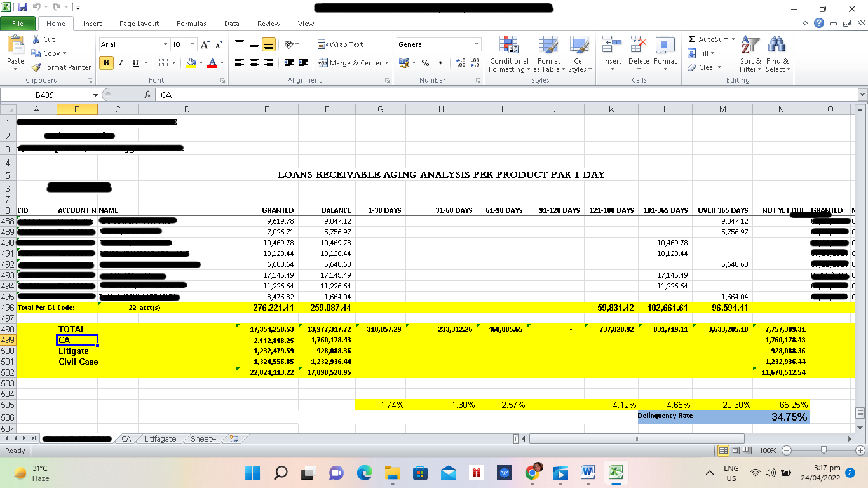The image size is (868, 488).
Task: Click the zoom slider handle
Action: click(824, 451)
